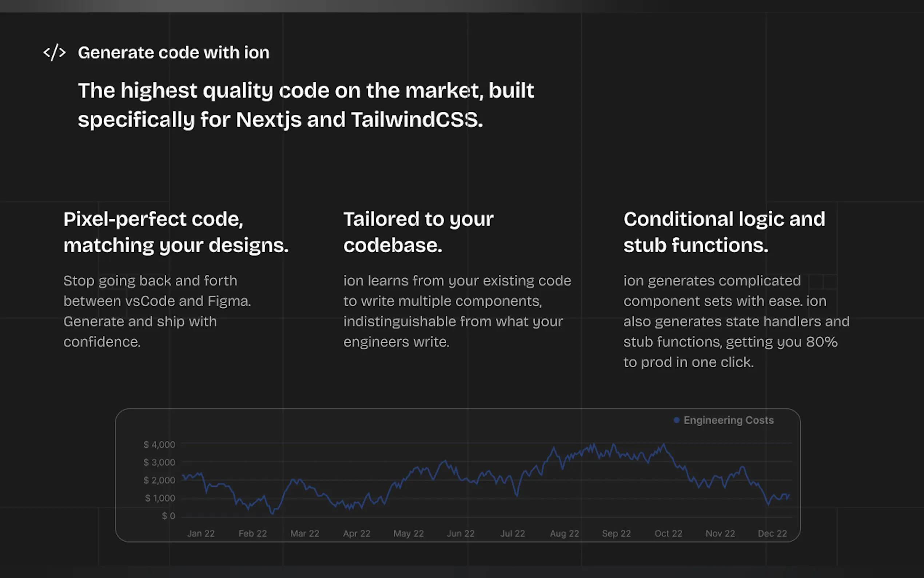The image size is (924, 578).
Task: Click the $ 2,000 y-axis label
Action: pos(159,480)
